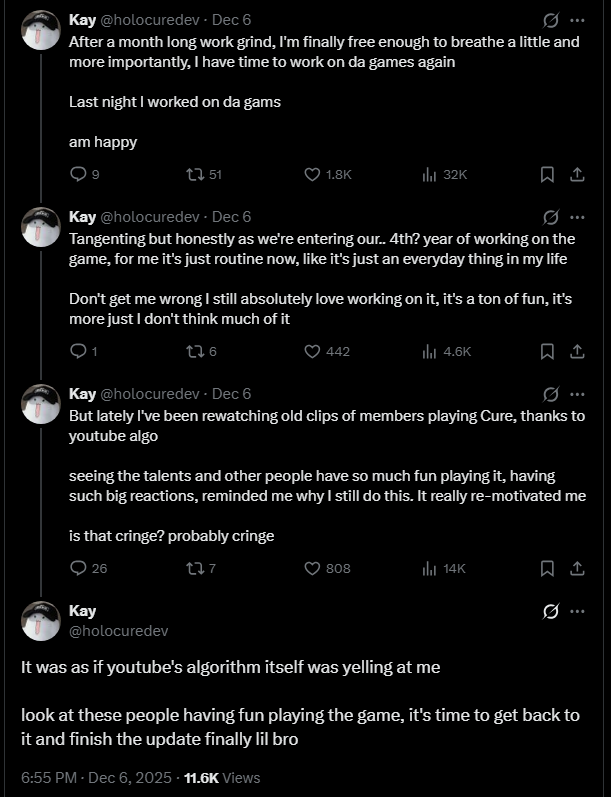Open @holocuredev handle under main tweet

[107, 630]
